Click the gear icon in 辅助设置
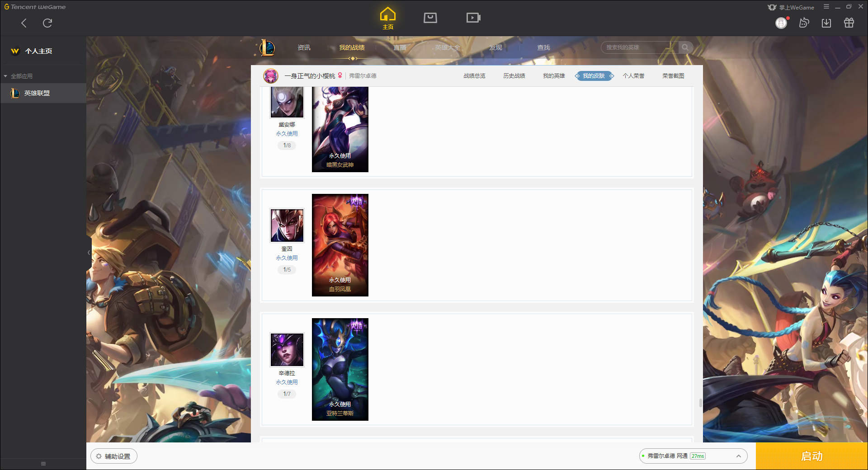The width and height of the screenshot is (868, 470). 99,456
